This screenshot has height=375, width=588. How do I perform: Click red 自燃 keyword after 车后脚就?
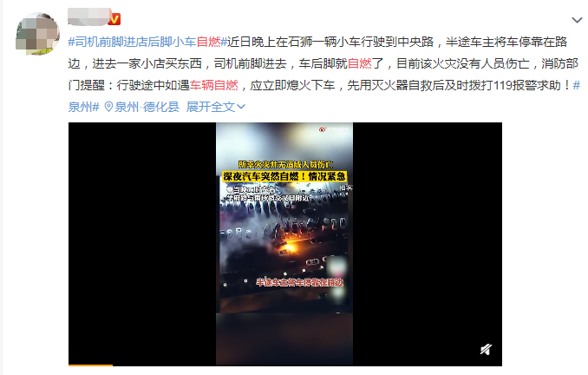click(359, 63)
